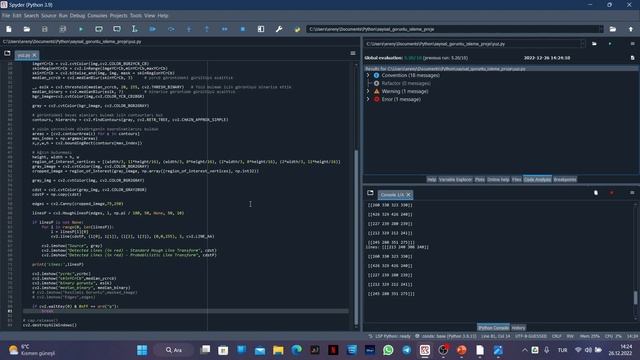
Task: Show the complete analysis output log
Action: [632, 58]
